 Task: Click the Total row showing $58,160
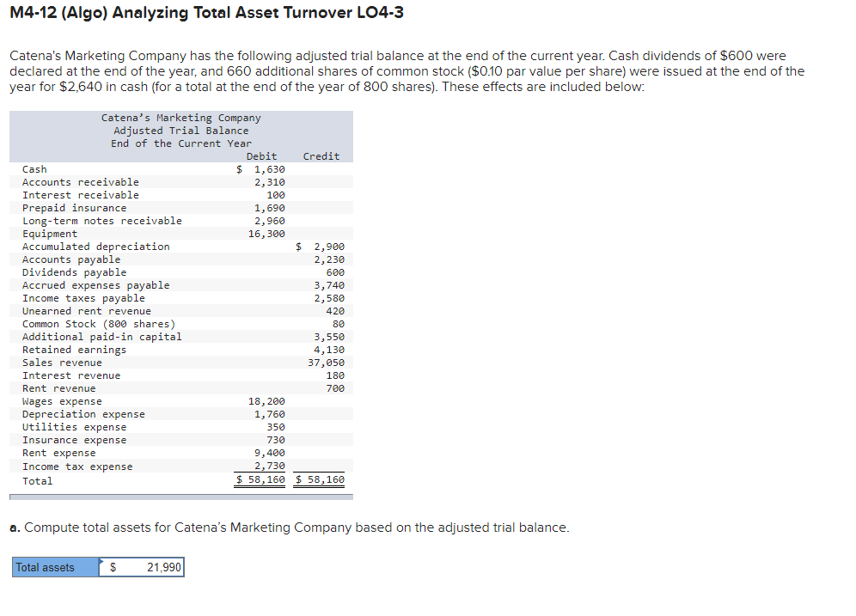point(260,479)
